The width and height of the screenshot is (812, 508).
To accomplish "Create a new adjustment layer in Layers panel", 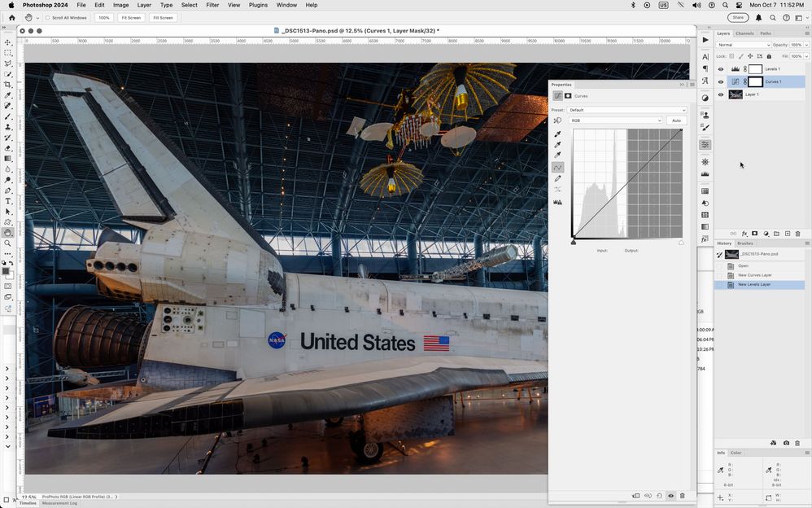I will point(766,234).
